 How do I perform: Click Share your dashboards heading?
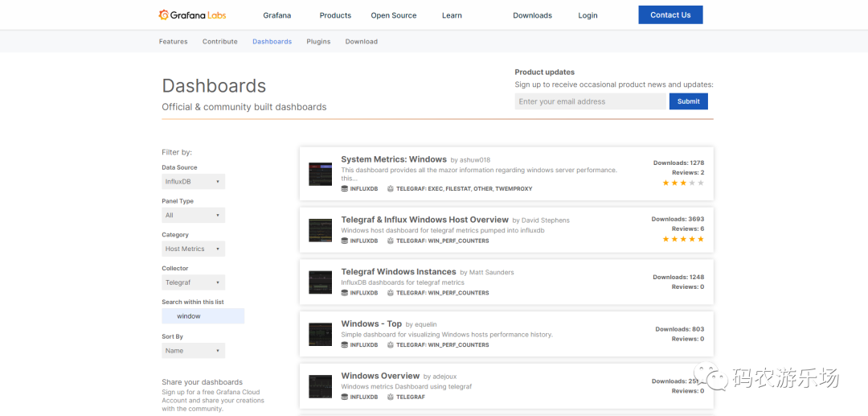point(202,382)
